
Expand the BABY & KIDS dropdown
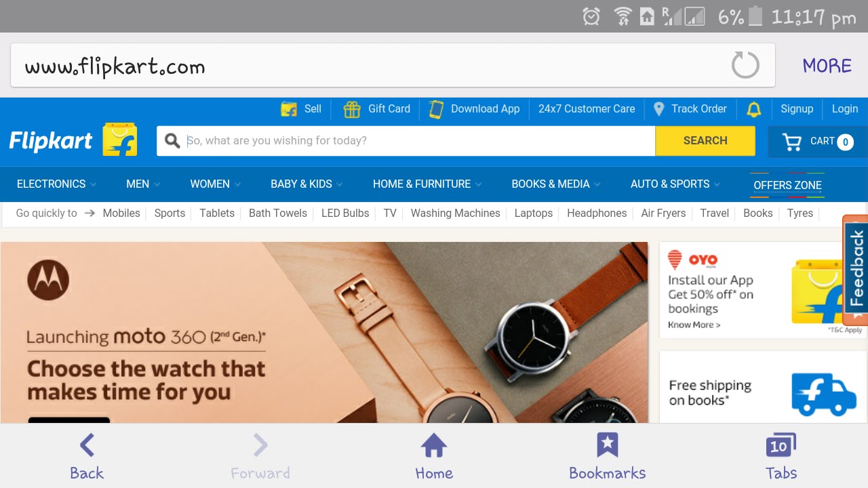pos(307,184)
